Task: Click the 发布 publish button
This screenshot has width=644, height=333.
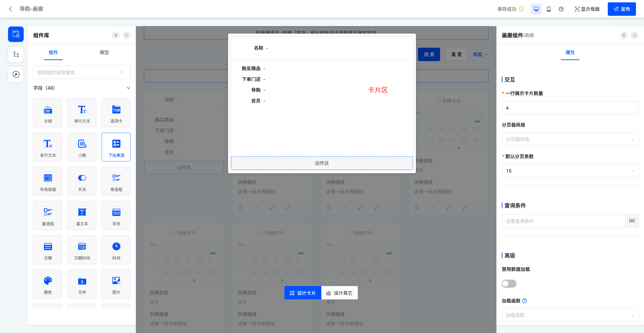Action: [622, 9]
